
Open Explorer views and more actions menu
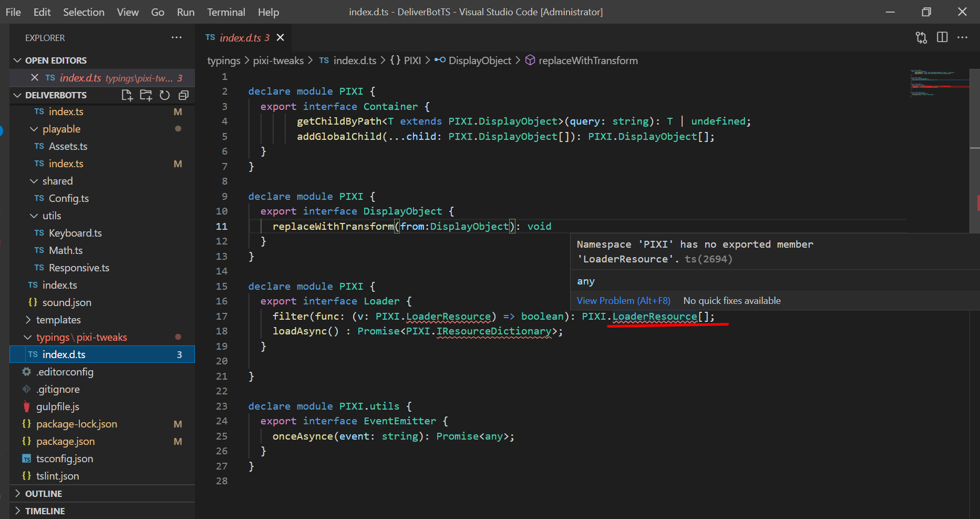point(177,37)
